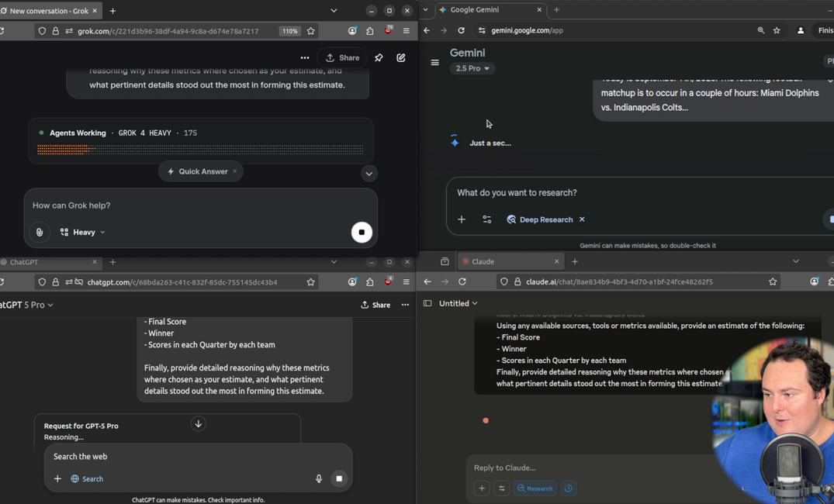Toggle the Deep Research chip in Gemini

click(540, 219)
